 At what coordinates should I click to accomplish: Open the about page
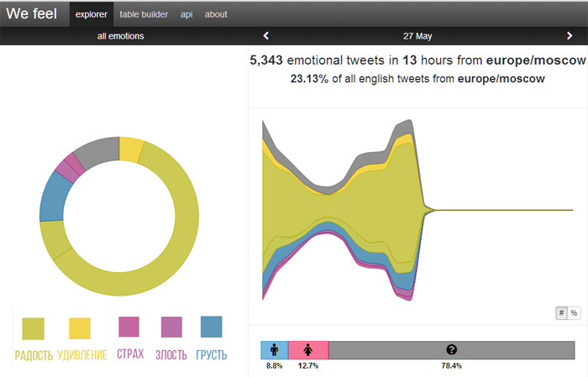[x=216, y=14]
